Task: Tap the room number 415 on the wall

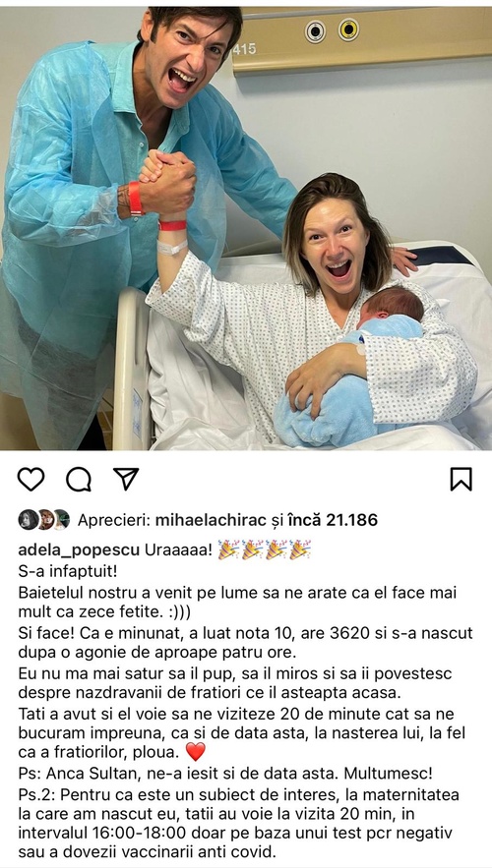Action: tap(244, 49)
